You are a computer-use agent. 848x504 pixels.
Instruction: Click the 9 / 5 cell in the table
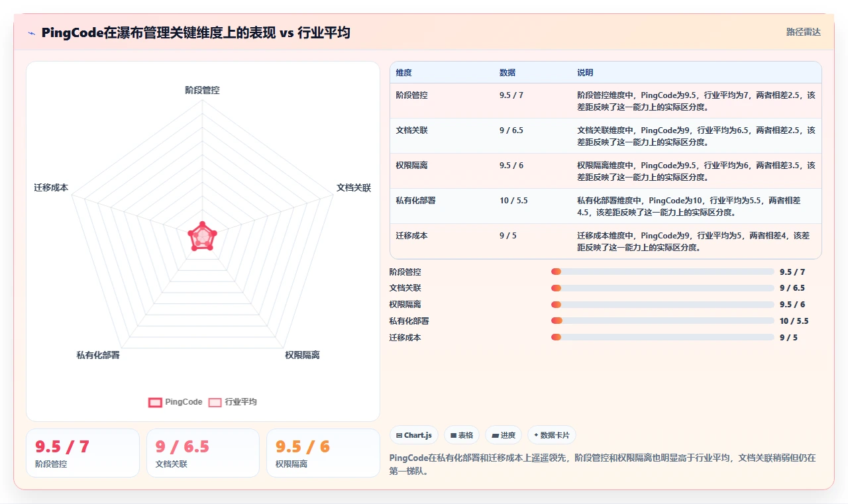507,236
